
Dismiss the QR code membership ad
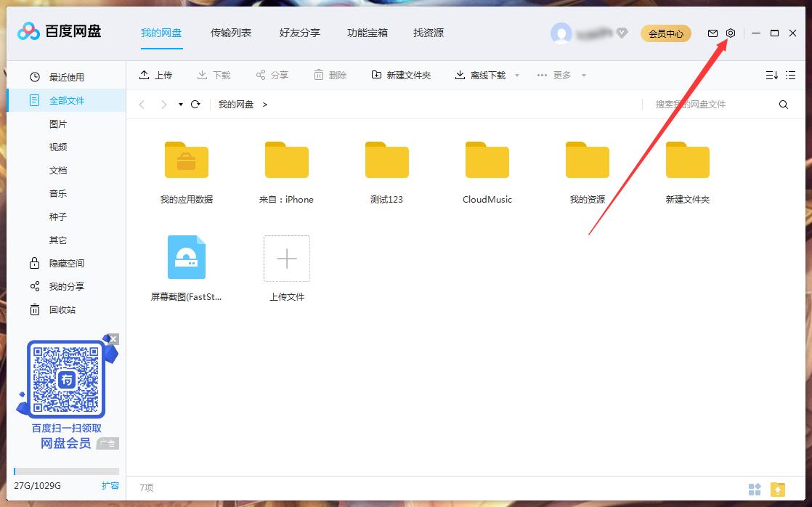point(113,338)
